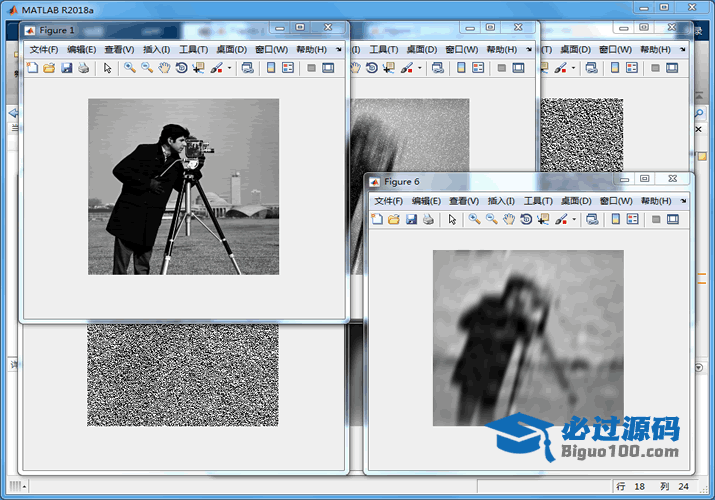Click Hide Plot Tools icon in Figure 1

311,68
